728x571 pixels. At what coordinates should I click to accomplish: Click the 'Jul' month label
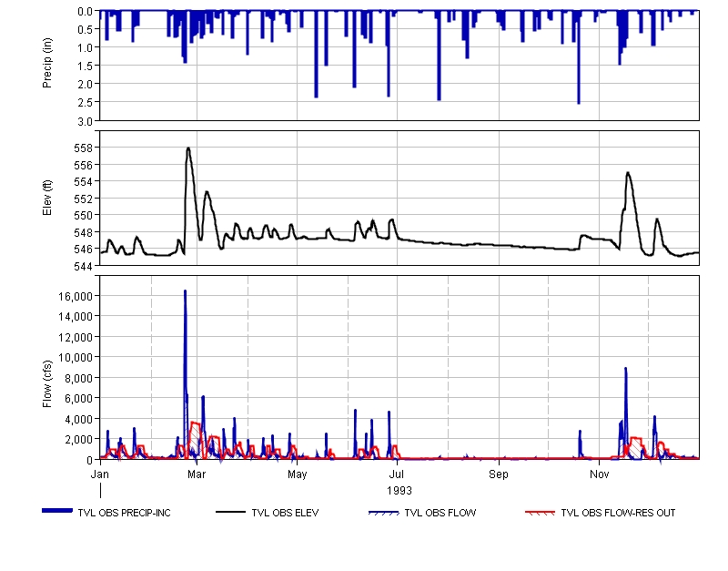397,474
